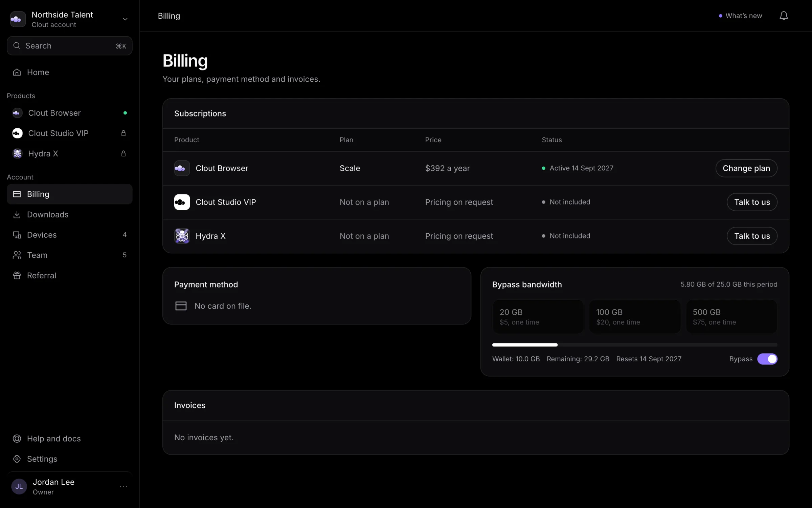Click the Settings gear icon

[x=17, y=459]
